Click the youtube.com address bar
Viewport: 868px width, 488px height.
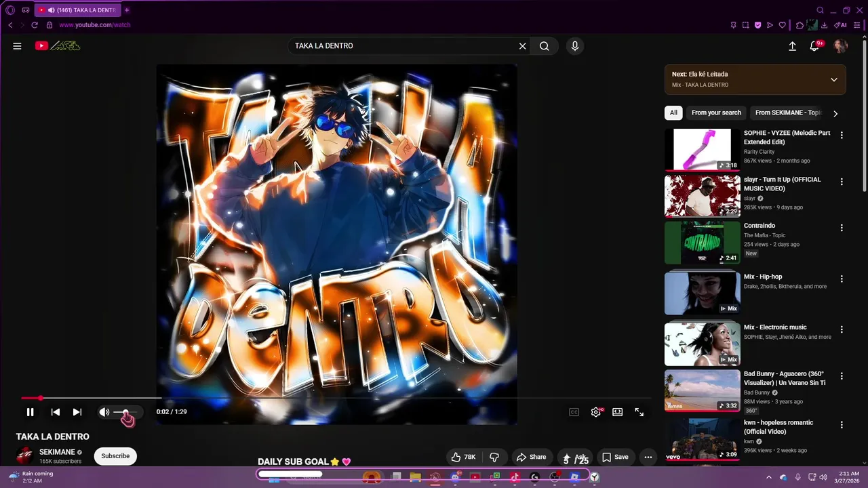[94, 25]
